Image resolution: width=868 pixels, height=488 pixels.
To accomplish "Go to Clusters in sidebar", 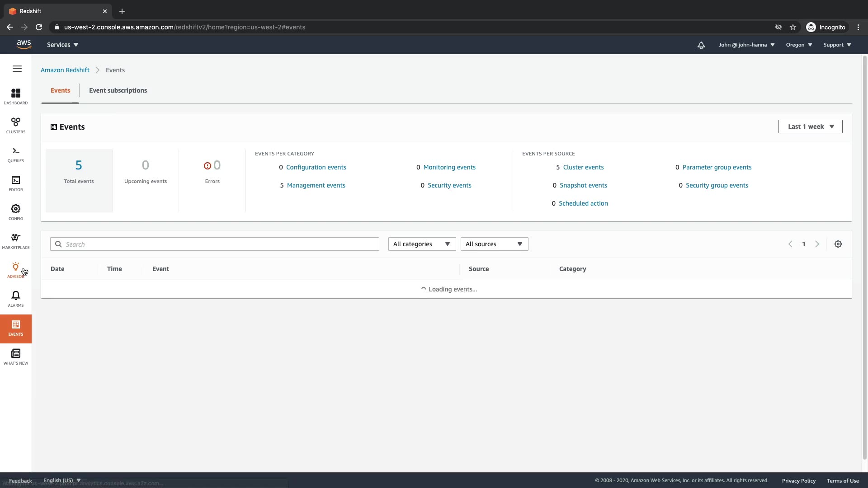I will [x=16, y=125].
